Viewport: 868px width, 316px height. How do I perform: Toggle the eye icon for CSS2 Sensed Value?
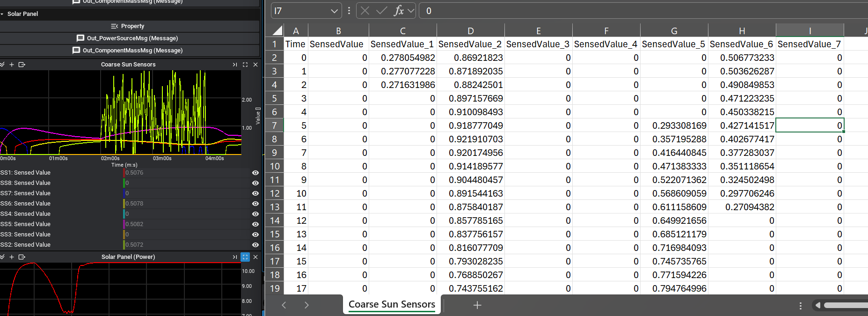click(x=255, y=245)
